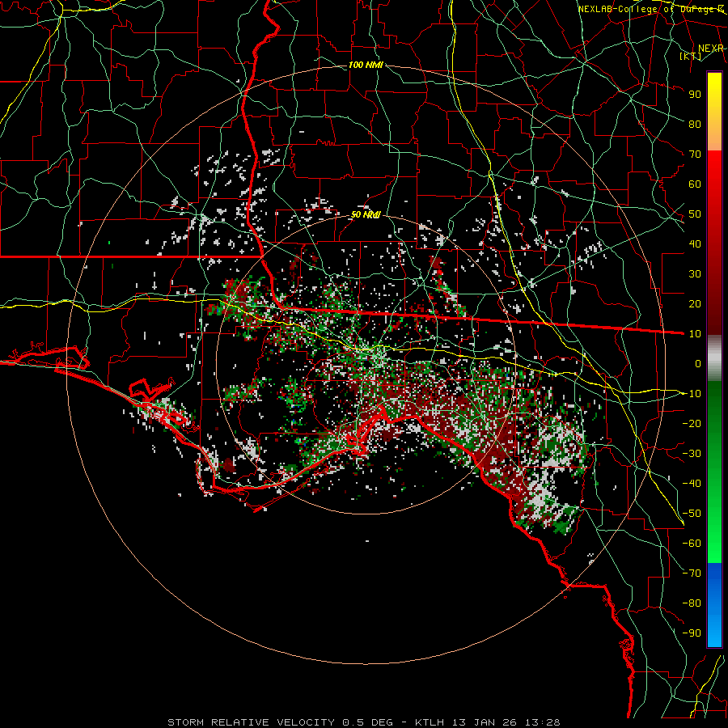Click the "STORM RELATIVE VELOCITY" caption text

pyautogui.click(x=251, y=722)
